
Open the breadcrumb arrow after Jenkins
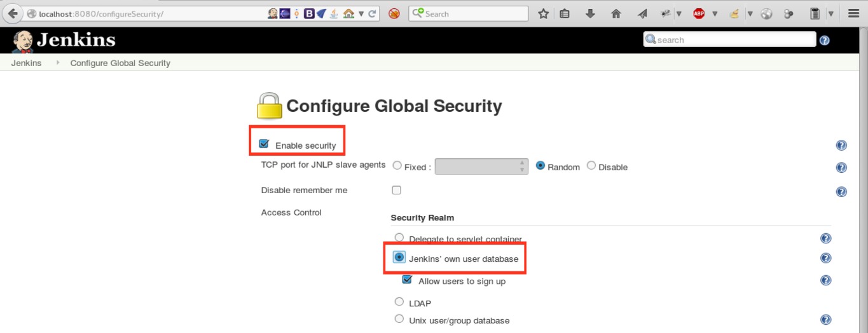(x=58, y=63)
